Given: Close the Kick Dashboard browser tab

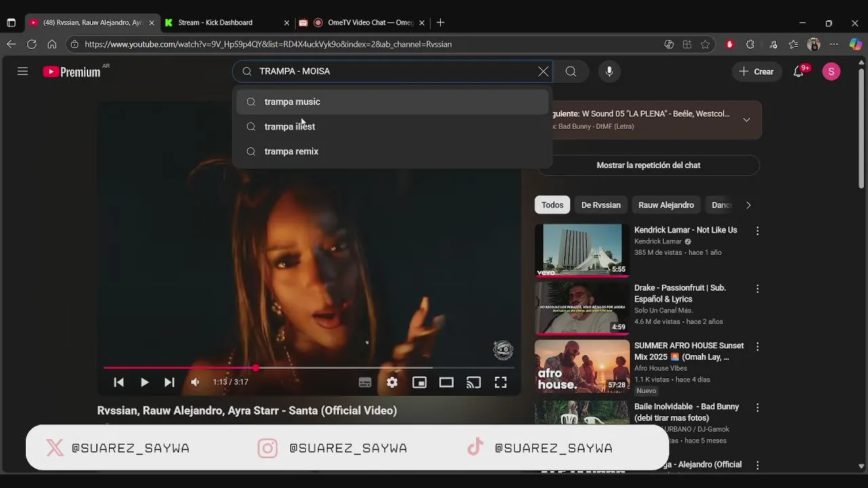Looking at the screenshot, I should click(286, 22).
